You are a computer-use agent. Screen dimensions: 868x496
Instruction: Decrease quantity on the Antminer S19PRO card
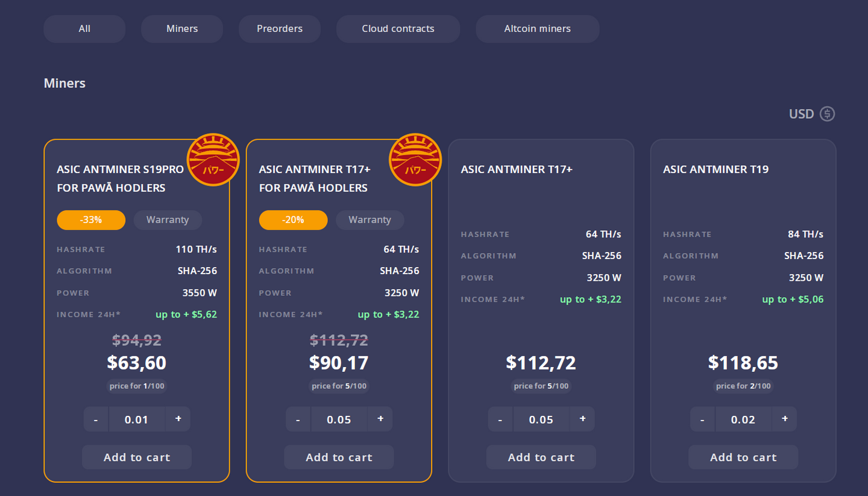tap(96, 419)
